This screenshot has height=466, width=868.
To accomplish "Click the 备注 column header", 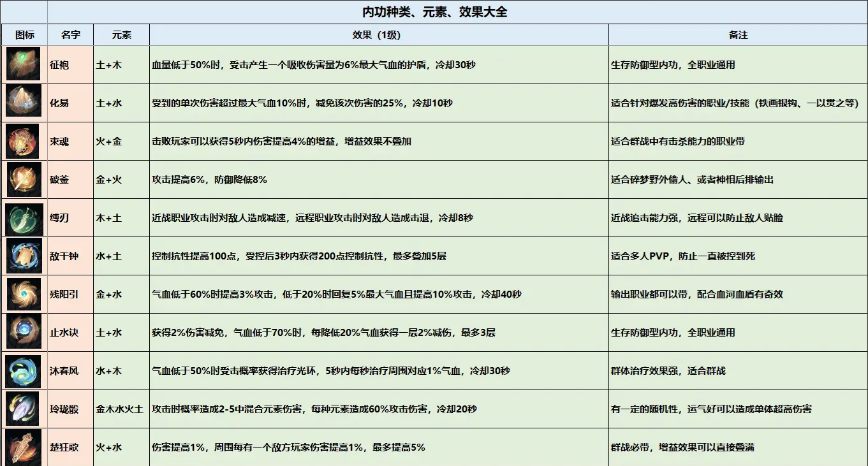I will [738, 35].
